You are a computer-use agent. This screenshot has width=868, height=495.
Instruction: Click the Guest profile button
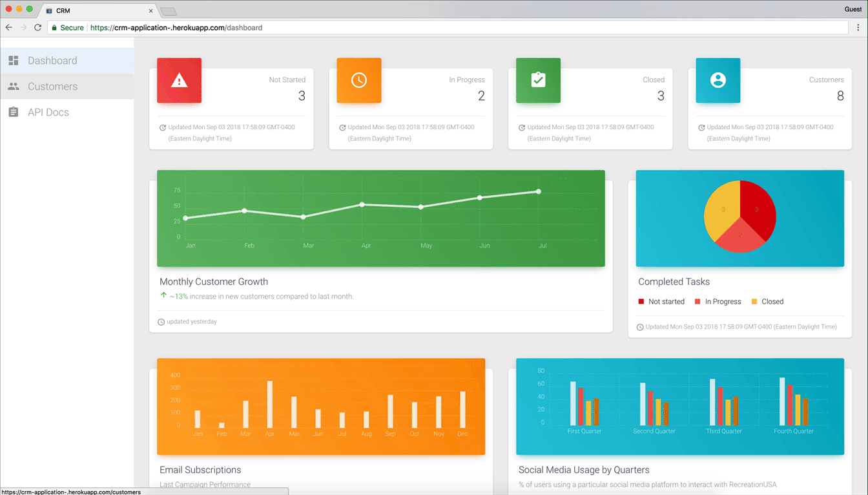[x=853, y=9]
